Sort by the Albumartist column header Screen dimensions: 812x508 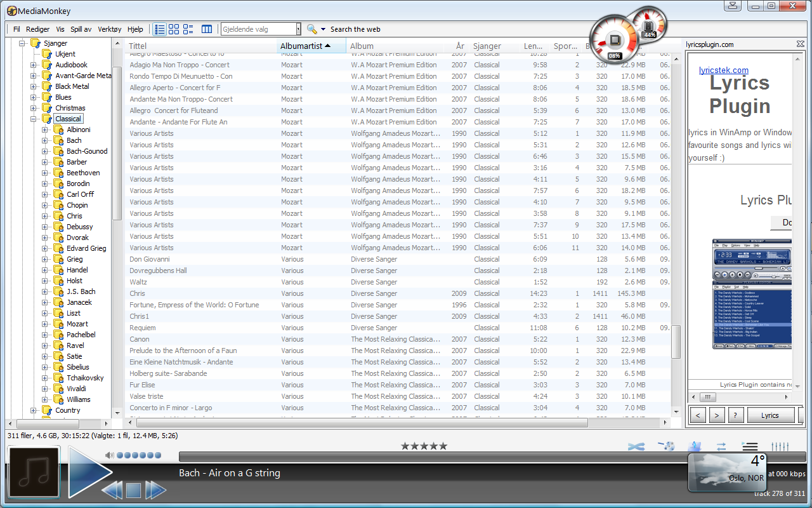tap(311, 46)
